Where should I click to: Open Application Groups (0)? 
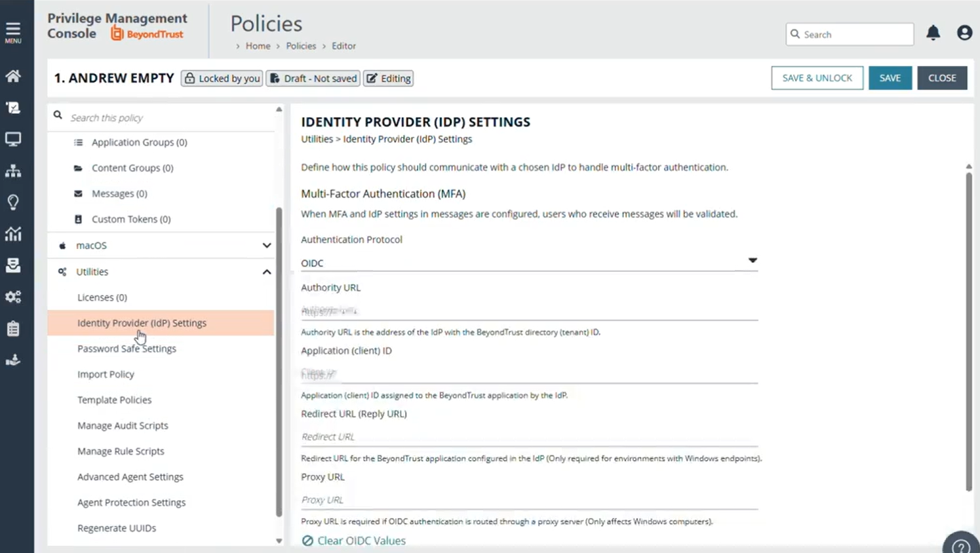[x=139, y=142]
